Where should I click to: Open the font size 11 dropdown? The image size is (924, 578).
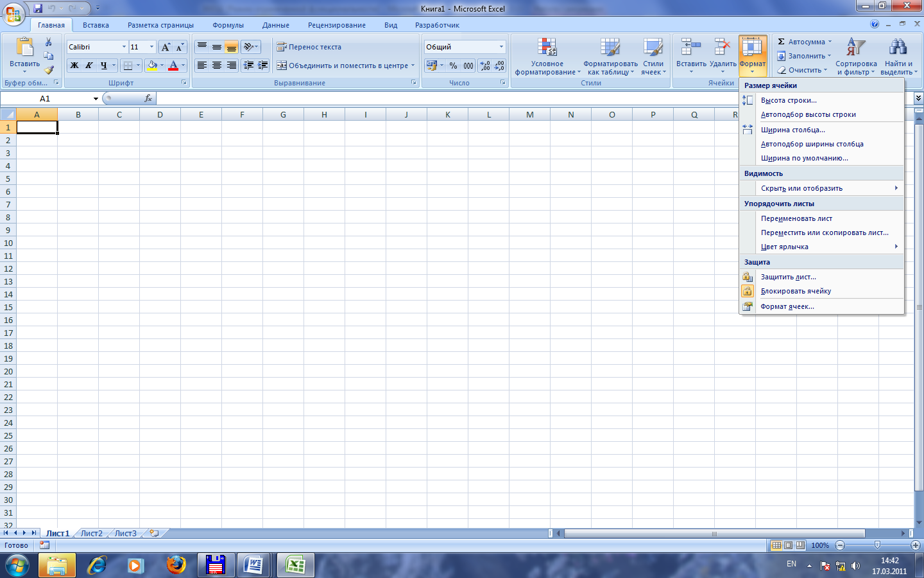click(151, 47)
